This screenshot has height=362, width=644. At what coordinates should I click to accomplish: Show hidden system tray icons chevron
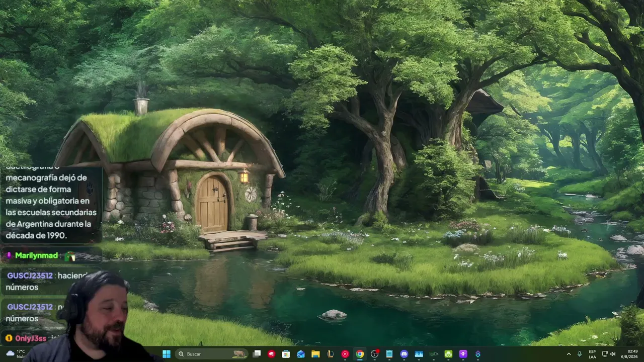[569, 354]
